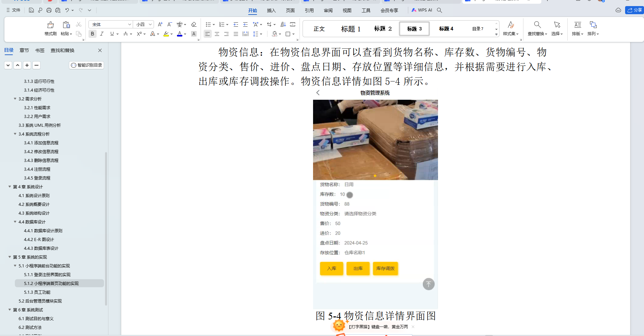This screenshot has width=644, height=336.
Task: Click the outline pane vertical scrollbar
Action: click(x=106, y=229)
